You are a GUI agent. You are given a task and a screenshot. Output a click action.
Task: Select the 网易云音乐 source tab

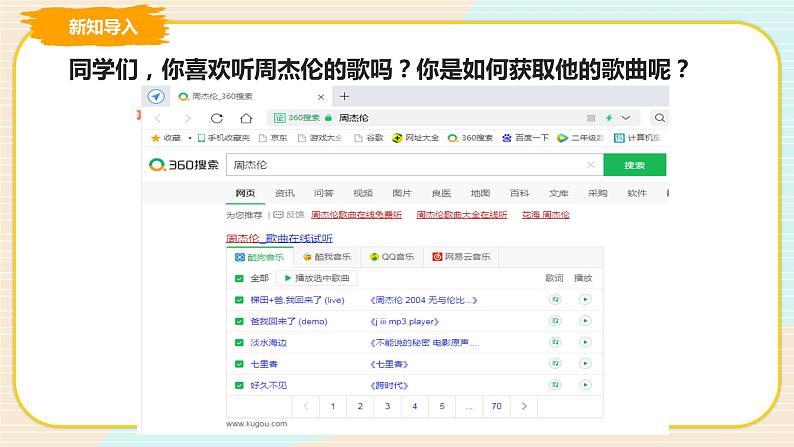pos(461,257)
